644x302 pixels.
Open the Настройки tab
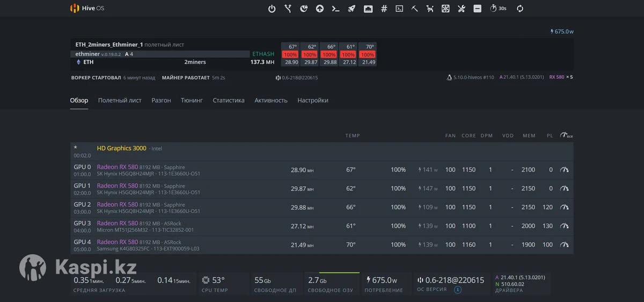[x=313, y=100]
